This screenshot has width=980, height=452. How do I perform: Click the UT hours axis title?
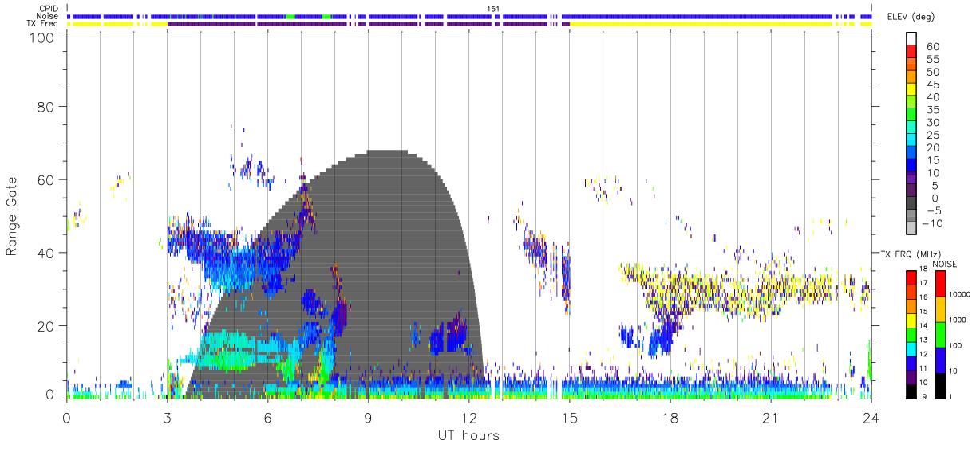[468, 436]
